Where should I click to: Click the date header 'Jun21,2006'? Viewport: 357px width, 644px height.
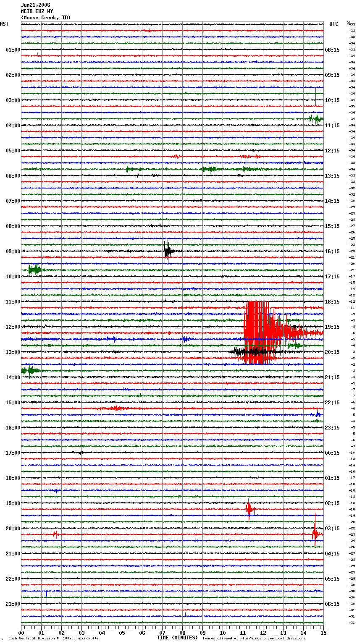pos(35,5)
